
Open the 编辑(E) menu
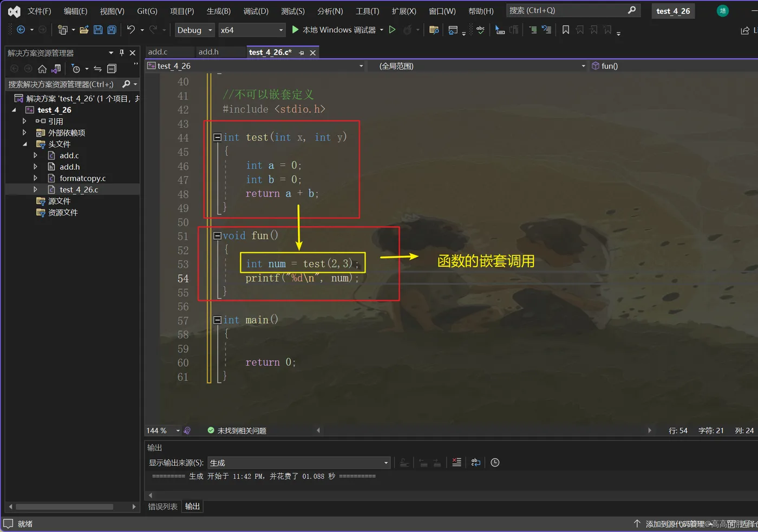pyautogui.click(x=75, y=11)
